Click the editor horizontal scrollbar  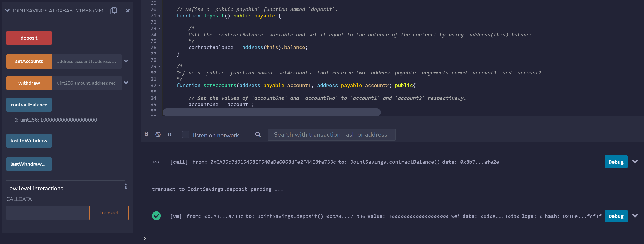coord(272,112)
